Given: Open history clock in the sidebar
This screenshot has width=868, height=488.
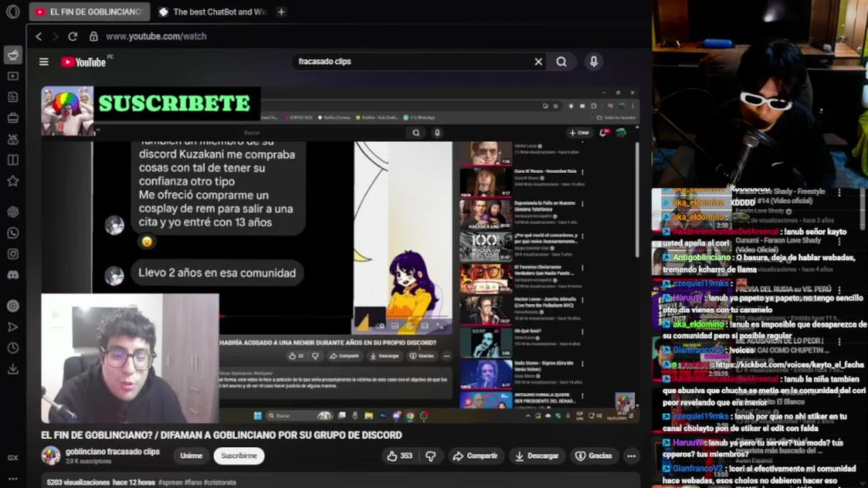Looking at the screenshot, I should (x=13, y=348).
